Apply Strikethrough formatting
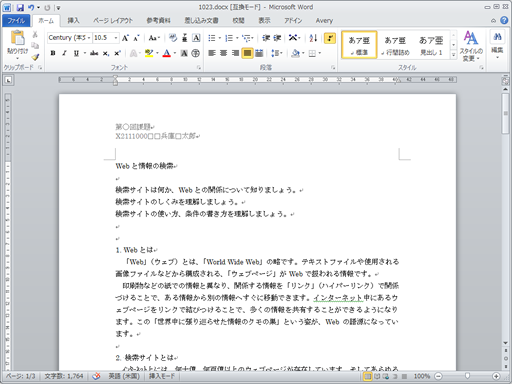The height and width of the screenshot is (384, 512). 94,53
